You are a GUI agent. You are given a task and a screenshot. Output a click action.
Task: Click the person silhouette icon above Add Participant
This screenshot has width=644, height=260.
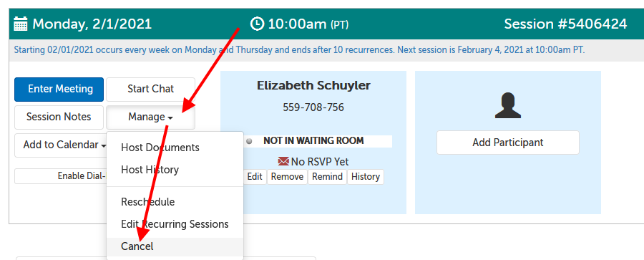pyautogui.click(x=507, y=105)
